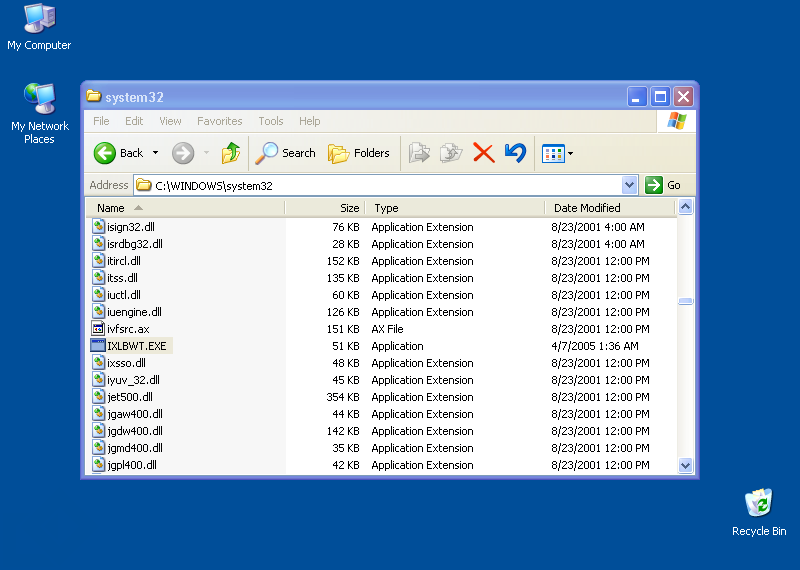800x570 pixels.
Task: Open the Help menu
Action: coord(310,121)
